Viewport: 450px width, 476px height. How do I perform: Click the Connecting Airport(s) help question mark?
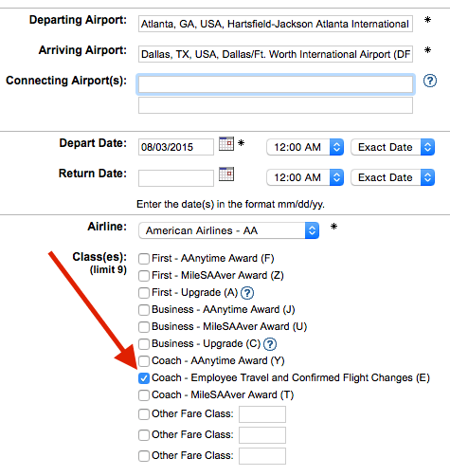[x=430, y=81]
